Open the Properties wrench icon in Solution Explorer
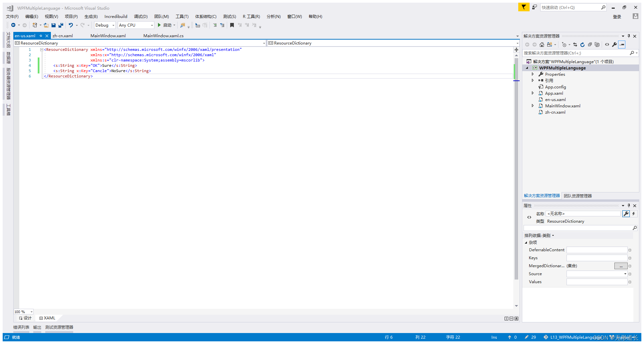This screenshot has width=644, height=344. 614,45
